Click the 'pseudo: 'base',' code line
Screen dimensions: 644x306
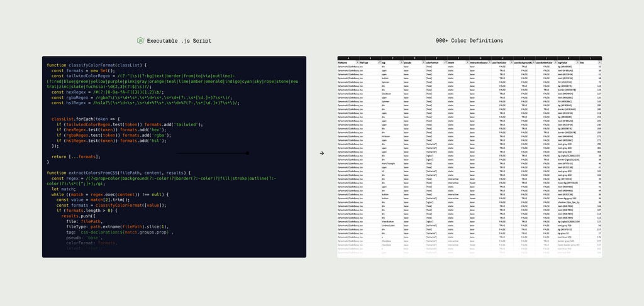point(84,238)
